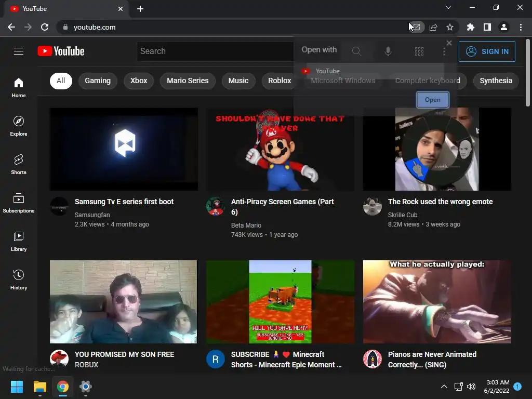Toggle Chrome side panel icon
The image size is (532, 399).
tap(487, 27)
